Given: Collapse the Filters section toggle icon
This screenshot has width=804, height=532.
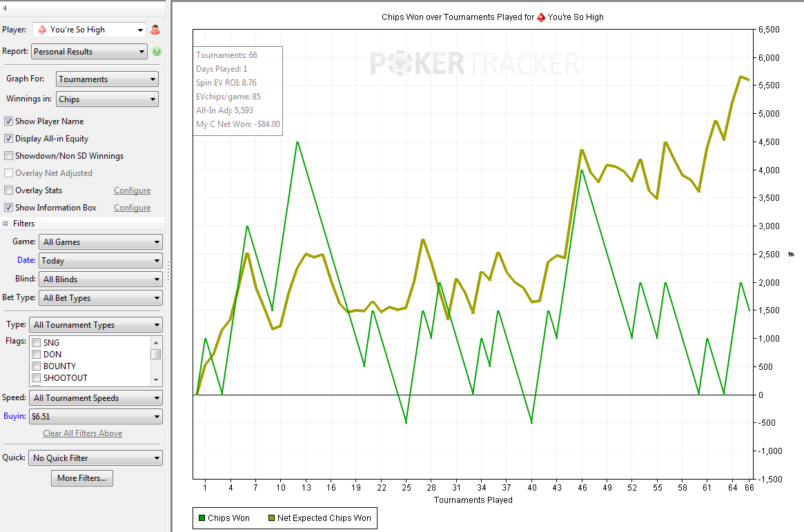Looking at the screenshot, I should point(5,224).
